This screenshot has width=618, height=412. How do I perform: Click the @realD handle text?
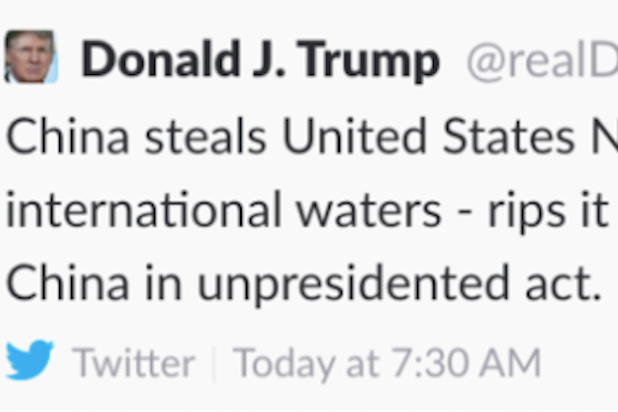540,62
